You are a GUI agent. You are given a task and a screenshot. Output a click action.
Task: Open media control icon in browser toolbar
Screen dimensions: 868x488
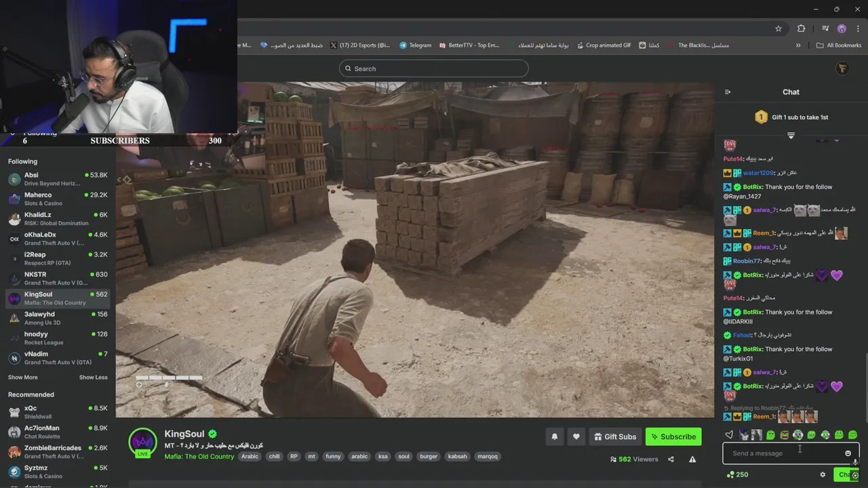point(825,28)
